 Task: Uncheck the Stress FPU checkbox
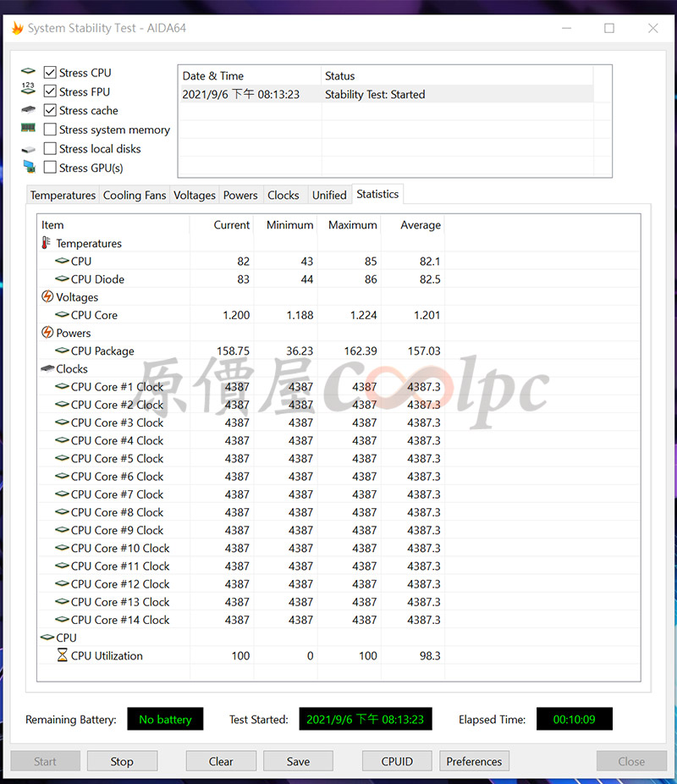pos(50,91)
